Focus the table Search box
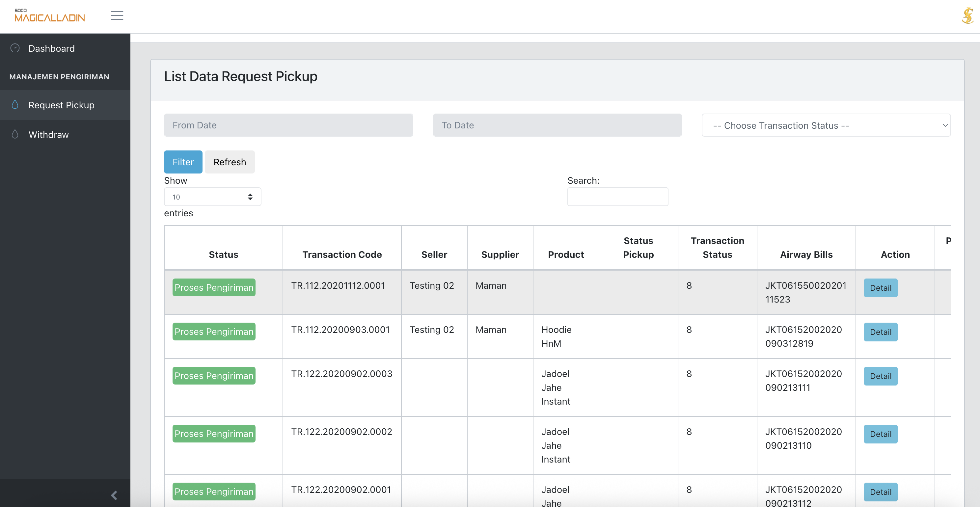Screen dimensions: 980x507 coord(617,197)
